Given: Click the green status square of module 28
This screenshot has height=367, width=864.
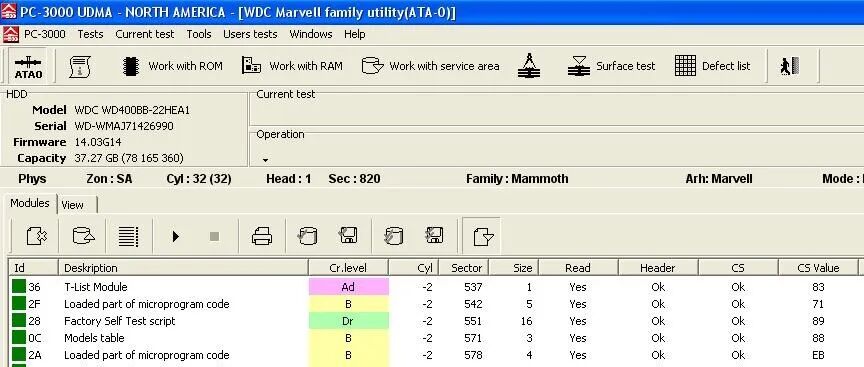Looking at the screenshot, I should tap(19, 321).
